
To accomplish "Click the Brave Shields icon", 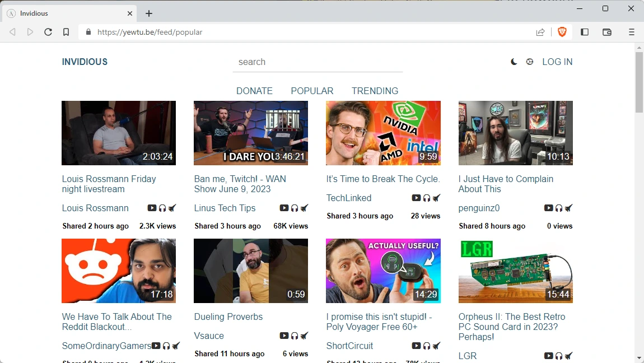I will click(x=562, y=32).
